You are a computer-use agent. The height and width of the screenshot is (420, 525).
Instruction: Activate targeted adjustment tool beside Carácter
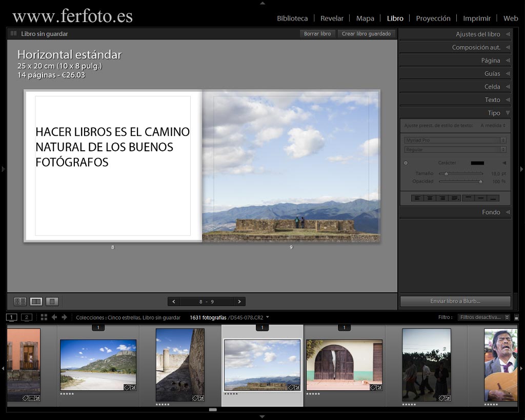[x=406, y=163]
